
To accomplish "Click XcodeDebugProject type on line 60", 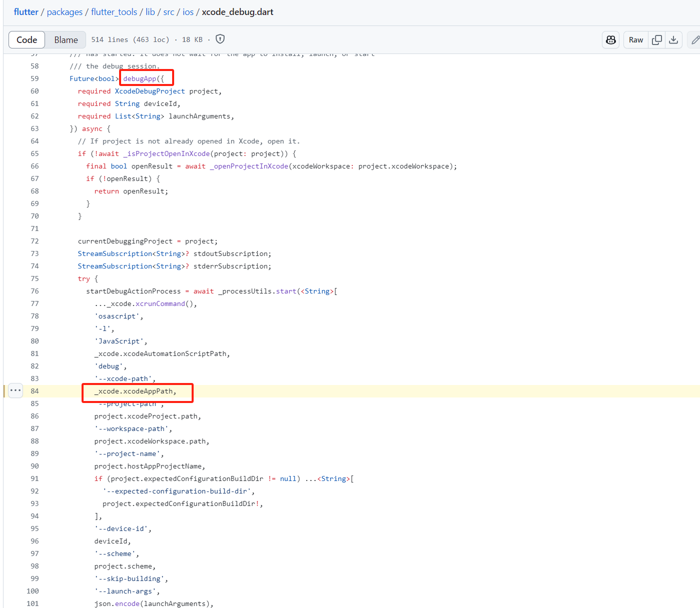I will click(x=150, y=91).
